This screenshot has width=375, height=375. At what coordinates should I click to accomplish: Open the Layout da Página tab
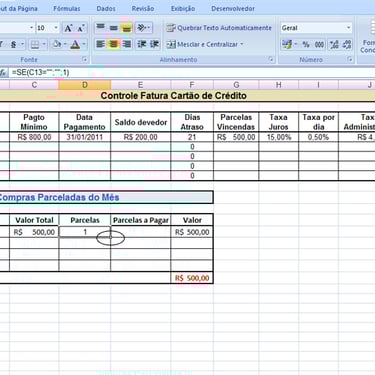click(x=19, y=9)
